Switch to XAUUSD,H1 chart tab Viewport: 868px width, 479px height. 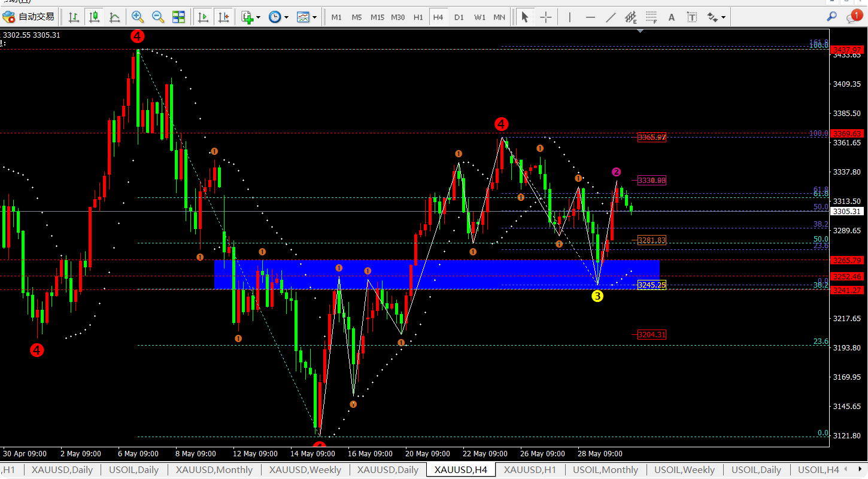(530, 470)
